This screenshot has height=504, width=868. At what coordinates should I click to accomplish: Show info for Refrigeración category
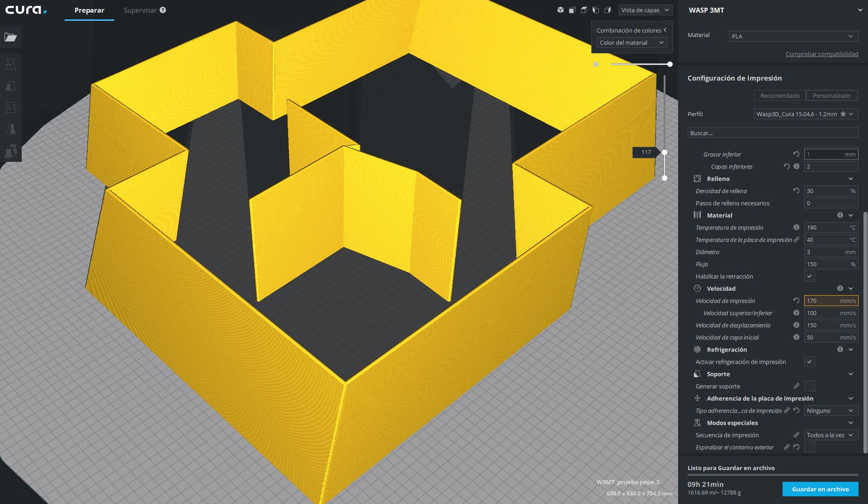pos(840,349)
